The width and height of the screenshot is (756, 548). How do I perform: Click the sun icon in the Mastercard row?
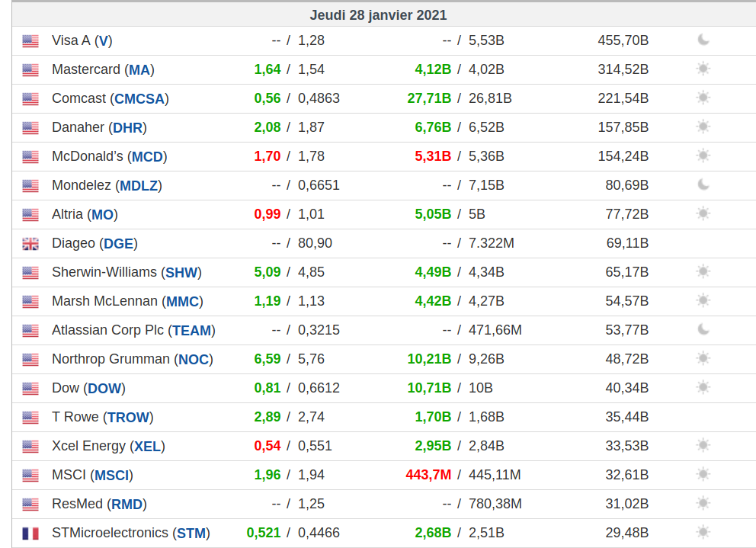coord(703,69)
